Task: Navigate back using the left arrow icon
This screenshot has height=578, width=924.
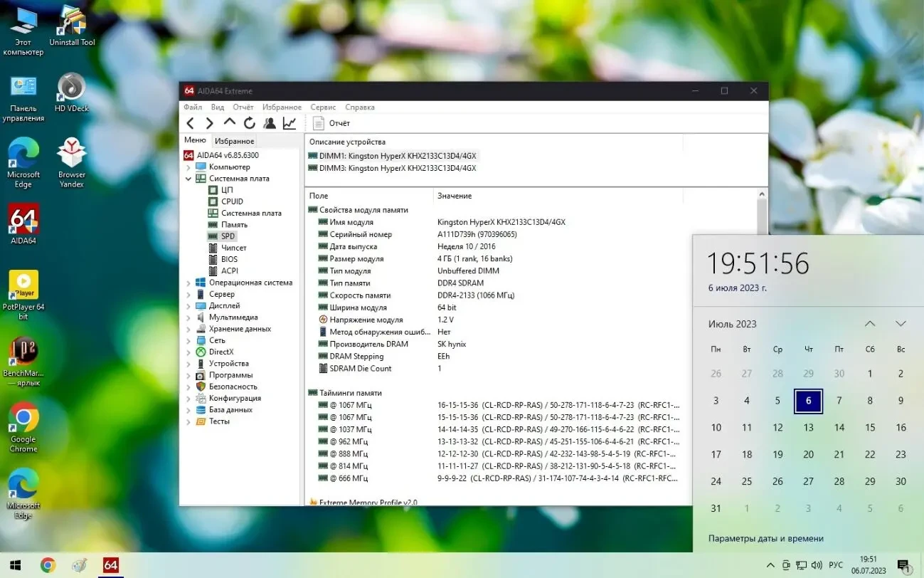Action: (190, 122)
